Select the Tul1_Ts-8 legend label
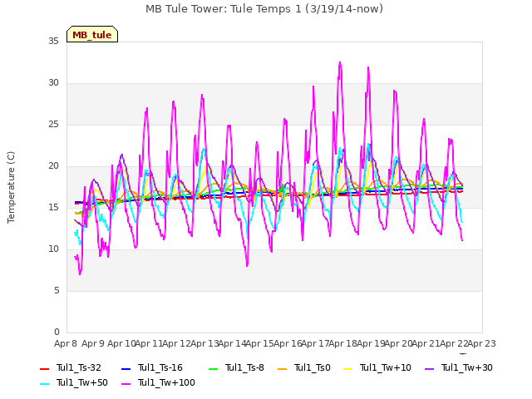The width and height of the screenshot is (532, 399). click(x=244, y=367)
